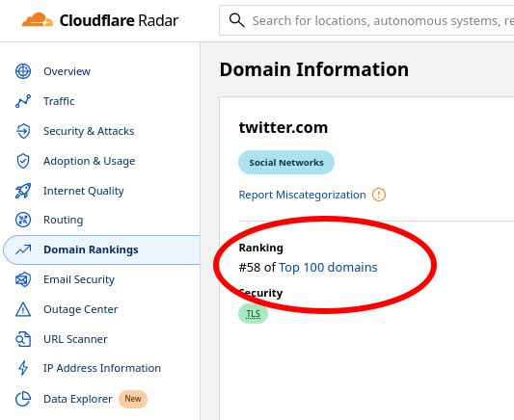Click the Overview globe icon

click(x=23, y=71)
